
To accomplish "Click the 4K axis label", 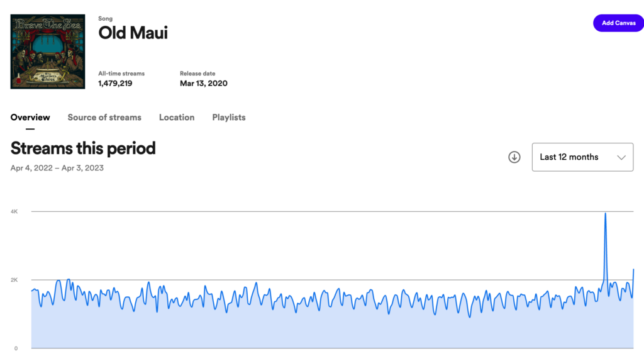I will tap(14, 211).
